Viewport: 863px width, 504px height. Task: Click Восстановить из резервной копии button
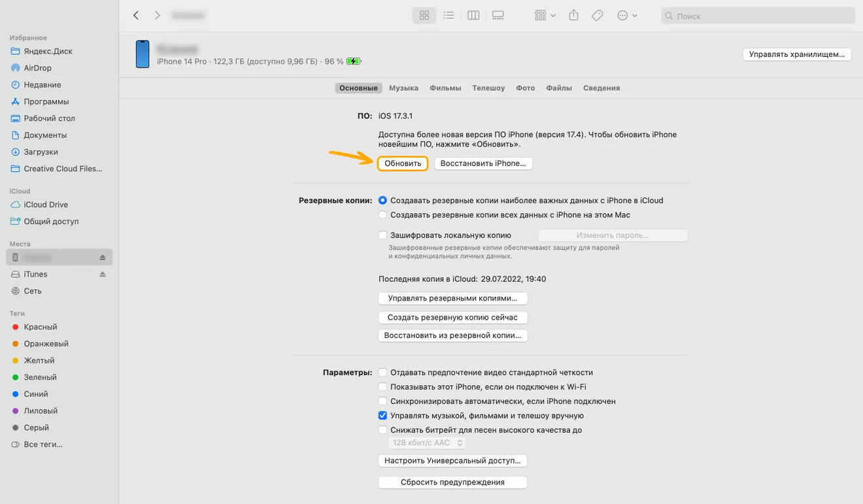tap(452, 335)
